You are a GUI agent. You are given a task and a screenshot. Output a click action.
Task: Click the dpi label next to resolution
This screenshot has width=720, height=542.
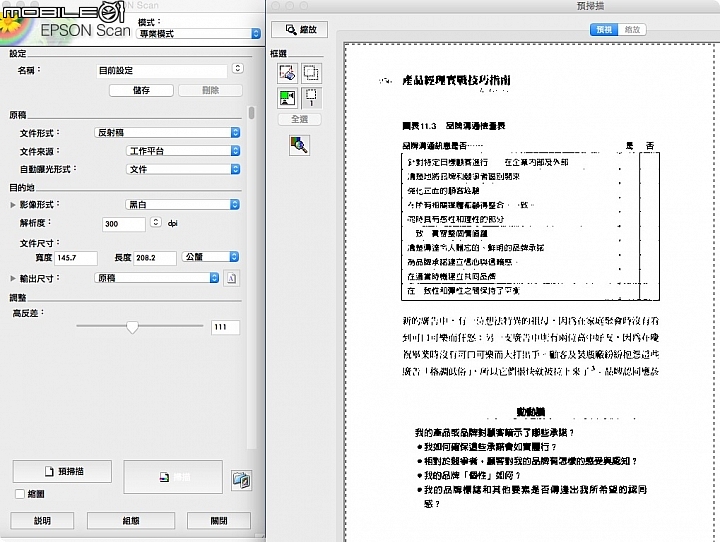click(x=173, y=224)
